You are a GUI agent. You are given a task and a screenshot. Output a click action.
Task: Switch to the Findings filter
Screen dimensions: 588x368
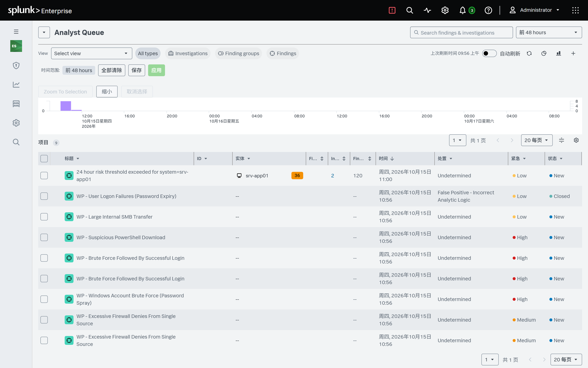click(283, 53)
